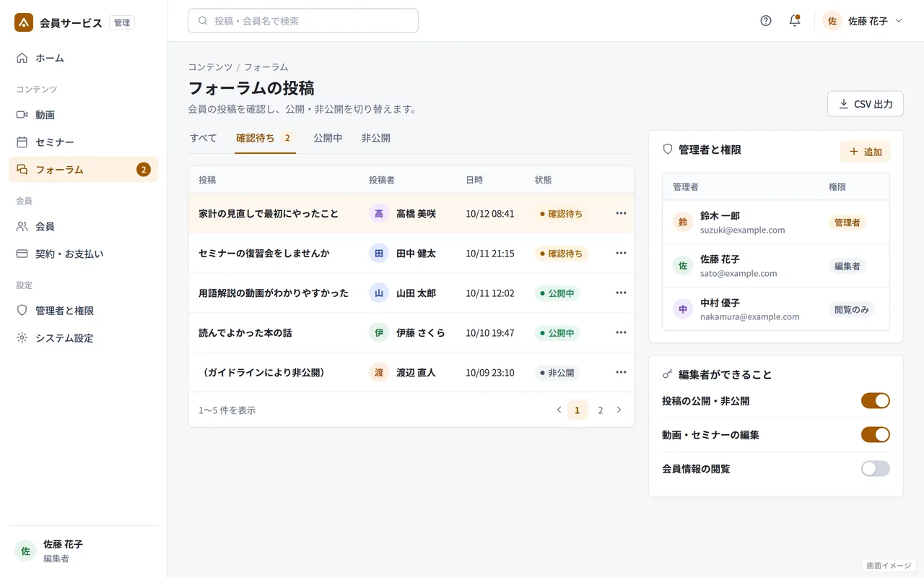This screenshot has width=924, height=578.
Task: Click the 会員サービス logo icon
Action: (x=24, y=22)
